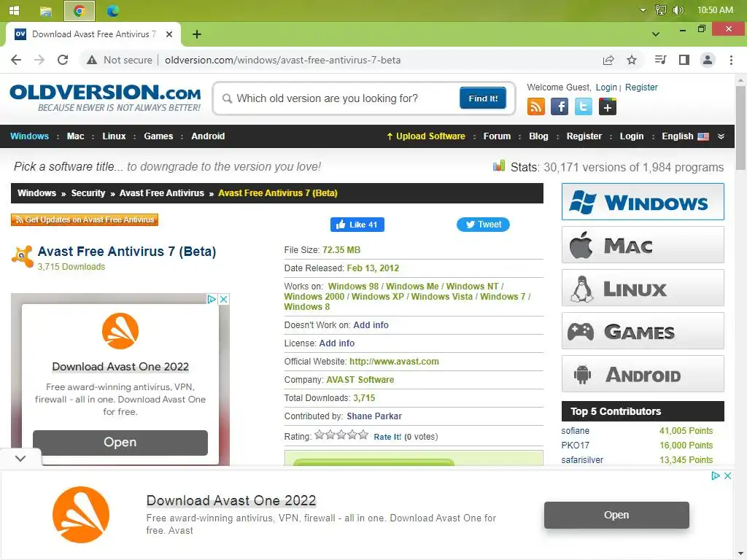This screenshot has height=560, width=747.
Task: Open the Chrome side panel icon
Action: (x=684, y=60)
